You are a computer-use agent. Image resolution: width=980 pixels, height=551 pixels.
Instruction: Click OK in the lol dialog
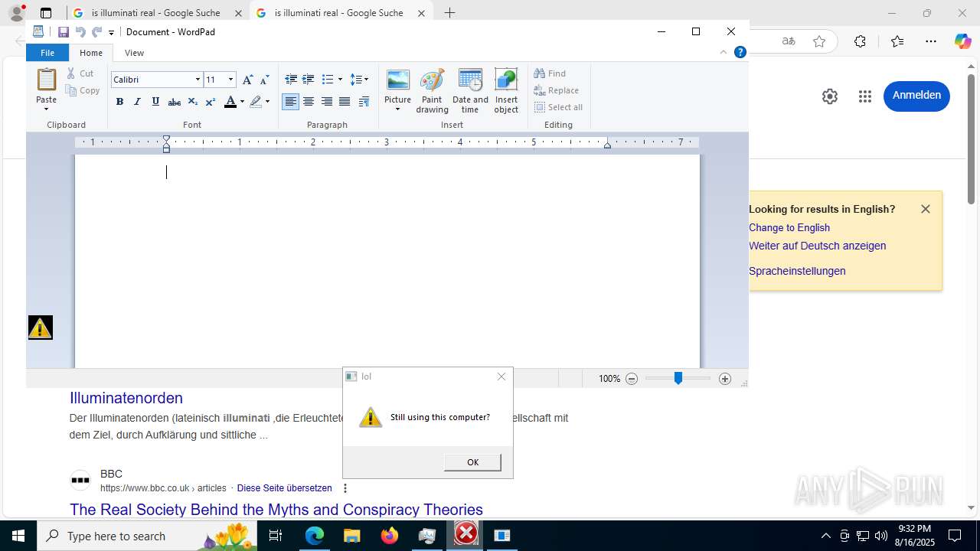tap(472, 462)
